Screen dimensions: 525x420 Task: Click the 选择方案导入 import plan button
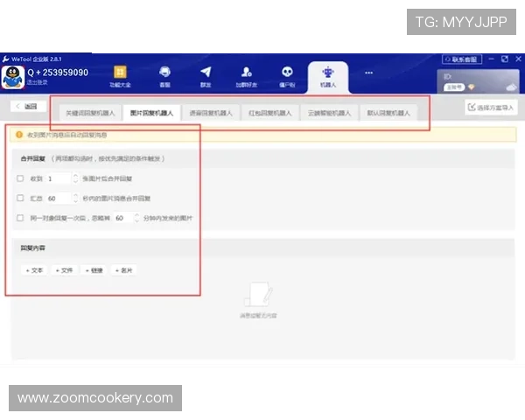pos(491,108)
